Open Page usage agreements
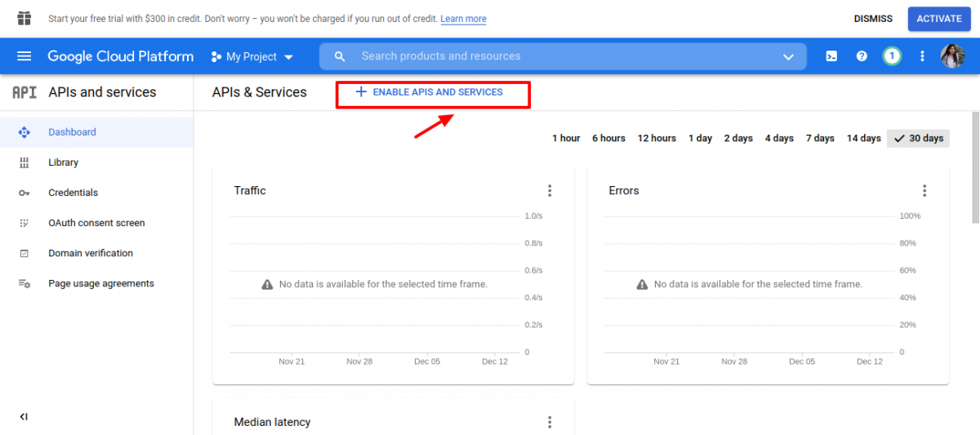 pyautogui.click(x=96, y=283)
